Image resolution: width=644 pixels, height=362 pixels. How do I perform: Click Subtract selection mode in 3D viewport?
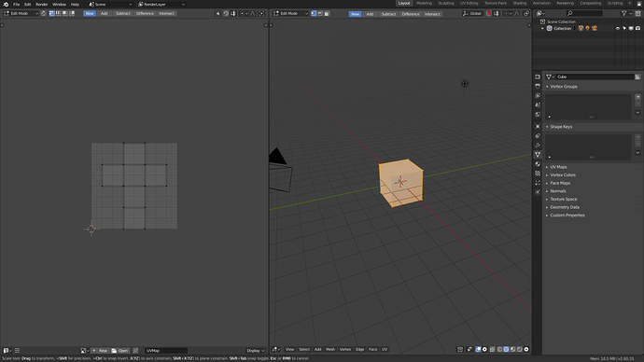[x=388, y=14]
